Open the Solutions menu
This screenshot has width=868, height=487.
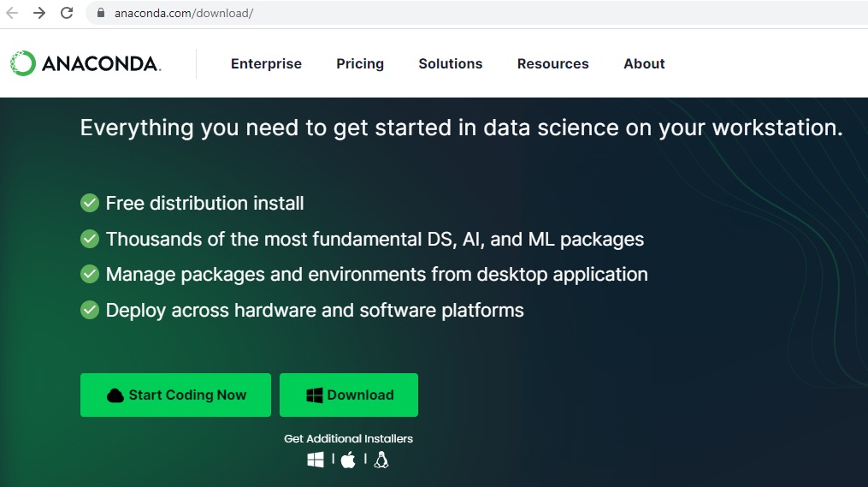point(451,63)
